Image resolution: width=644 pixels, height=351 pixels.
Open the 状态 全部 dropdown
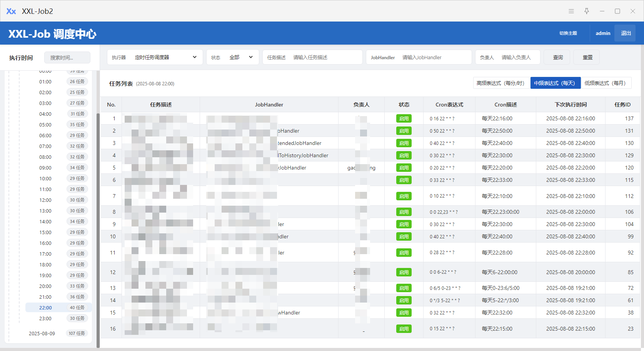coord(232,57)
